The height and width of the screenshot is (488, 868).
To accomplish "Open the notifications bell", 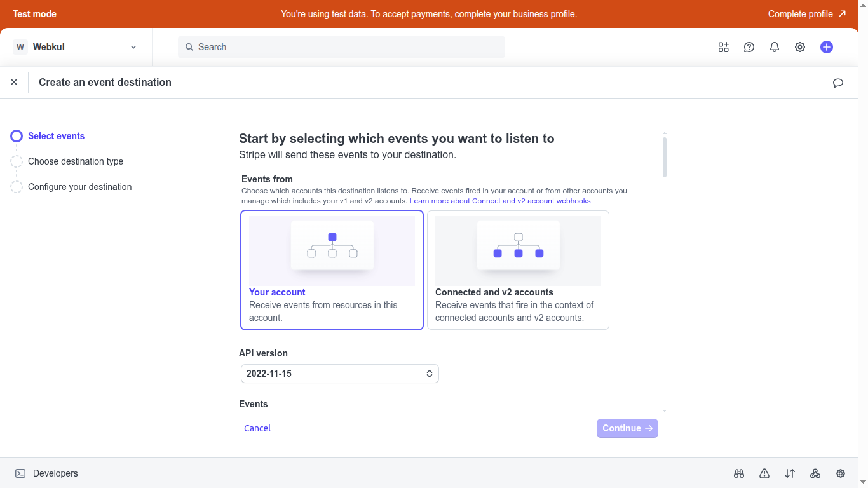I will pos(774,46).
